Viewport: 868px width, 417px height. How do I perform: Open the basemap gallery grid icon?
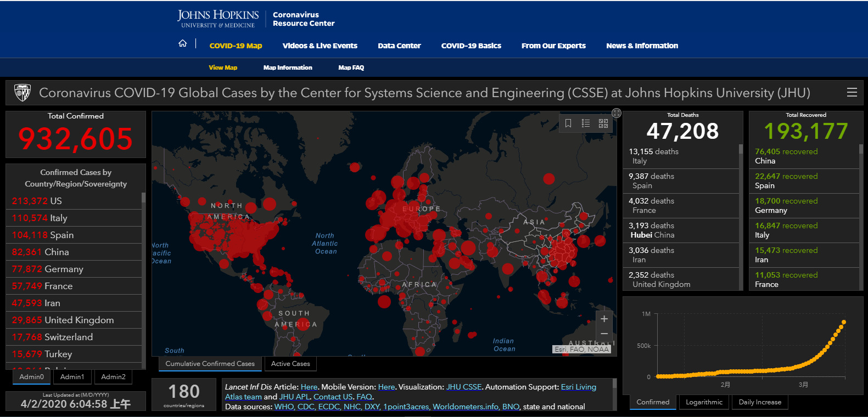tap(603, 123)
